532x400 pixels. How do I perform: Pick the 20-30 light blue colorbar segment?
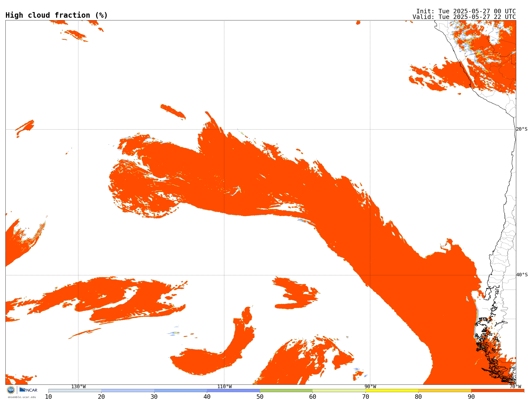128,391
